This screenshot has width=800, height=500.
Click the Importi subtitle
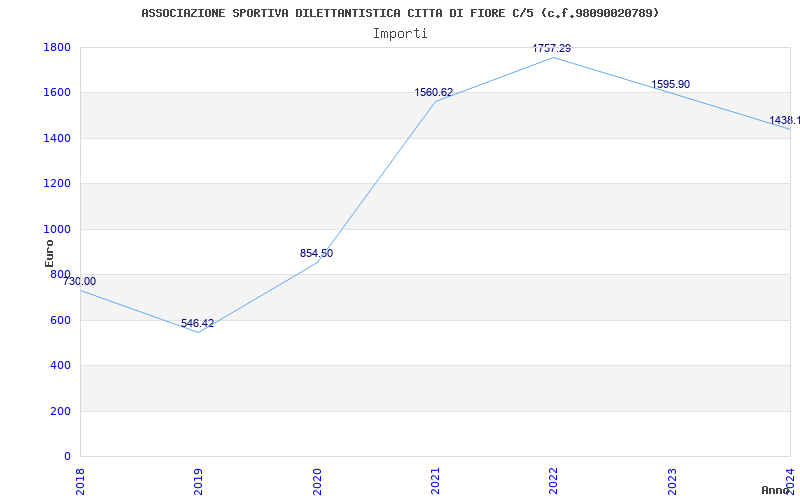coord(400,34)
